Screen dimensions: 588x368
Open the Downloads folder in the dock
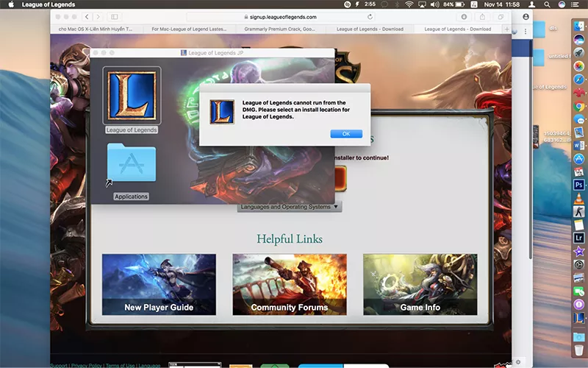point(579,337)
